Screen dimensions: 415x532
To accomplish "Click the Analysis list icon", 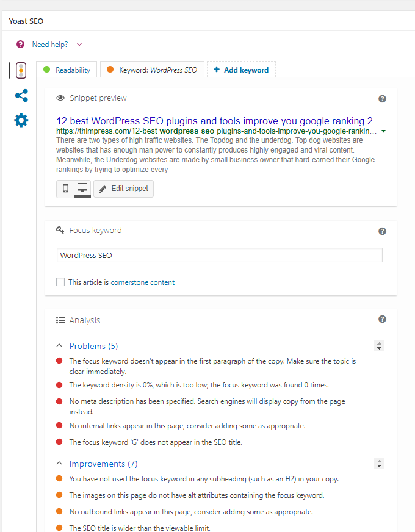I will pyautogui.click(x=60, y=320).
